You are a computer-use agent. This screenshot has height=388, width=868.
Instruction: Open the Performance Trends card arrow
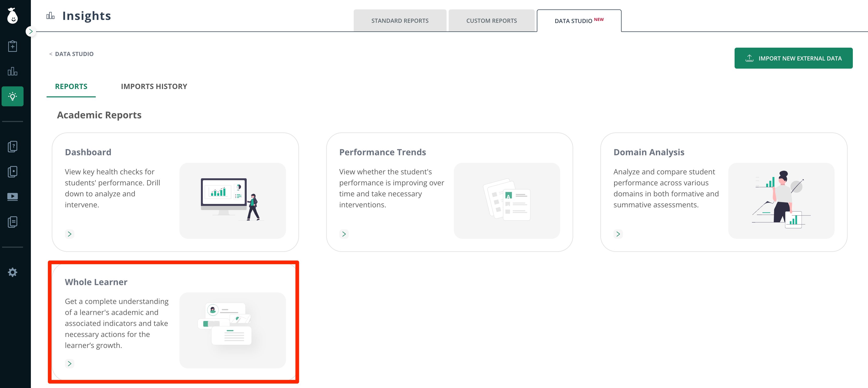[344, 234]
